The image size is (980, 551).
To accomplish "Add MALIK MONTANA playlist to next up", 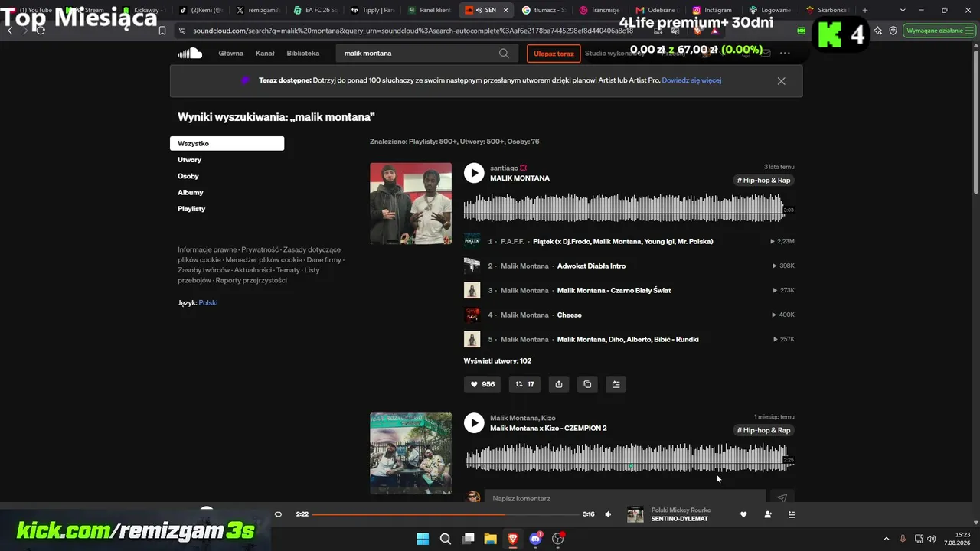I will point(616,384).
